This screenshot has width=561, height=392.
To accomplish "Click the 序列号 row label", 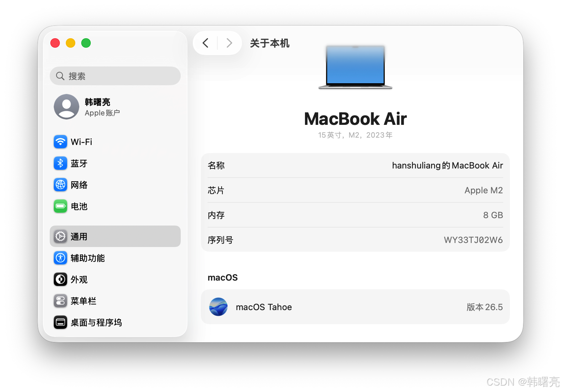I will (220, 240).
